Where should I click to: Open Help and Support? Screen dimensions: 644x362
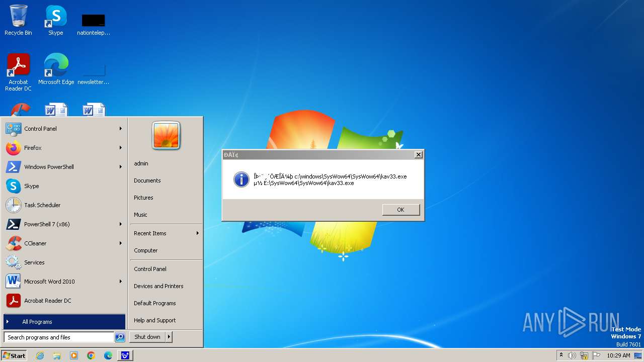(x=155, y=320)
